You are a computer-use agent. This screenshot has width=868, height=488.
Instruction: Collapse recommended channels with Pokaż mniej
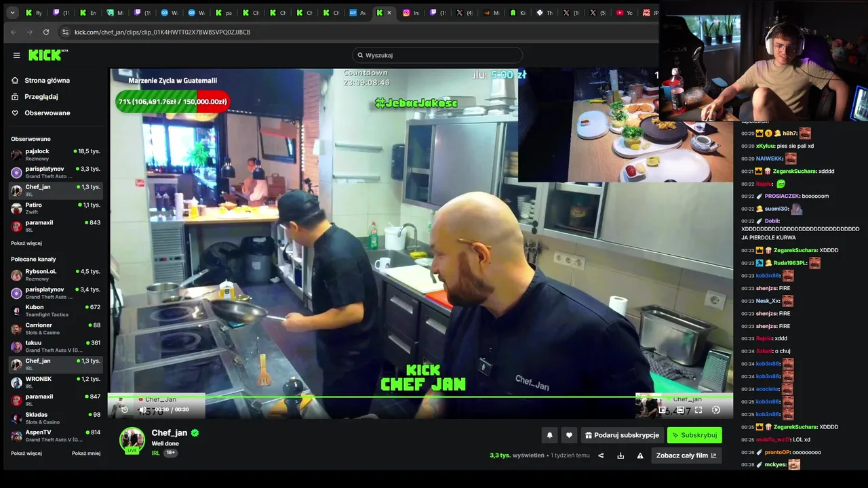click(86, 453)
